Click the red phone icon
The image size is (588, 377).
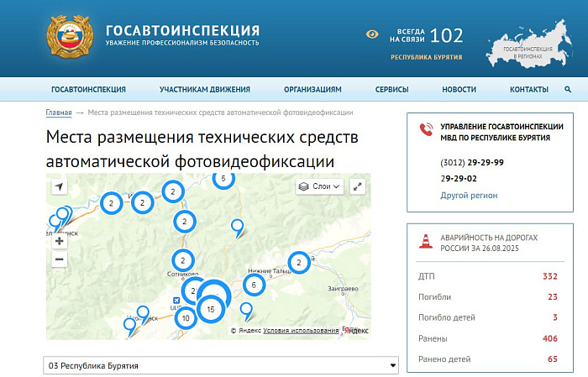(x=427, y=129)
